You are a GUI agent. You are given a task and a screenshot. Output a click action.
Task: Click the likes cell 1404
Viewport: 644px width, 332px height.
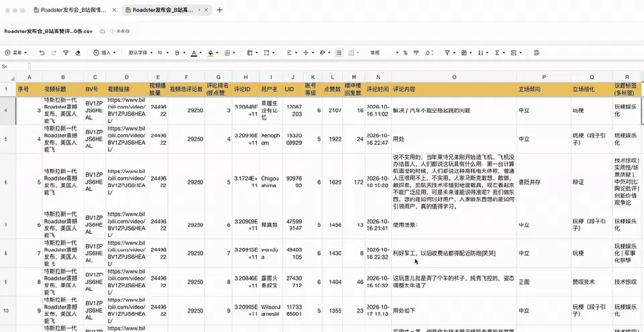pos(332,282)
